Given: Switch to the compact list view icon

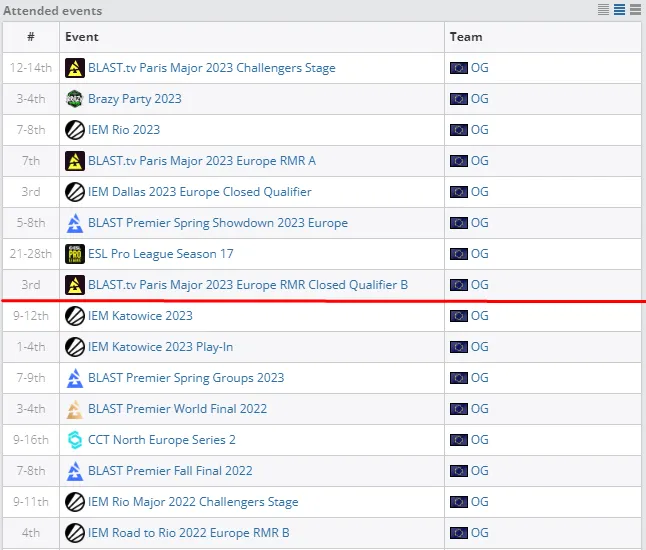Looking at the screenshot, I should [x=603, y=9].
